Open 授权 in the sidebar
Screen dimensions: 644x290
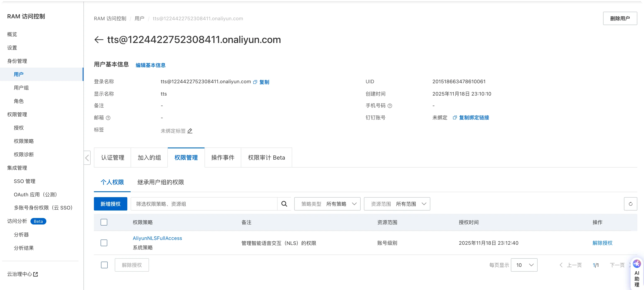coord(19,128)
